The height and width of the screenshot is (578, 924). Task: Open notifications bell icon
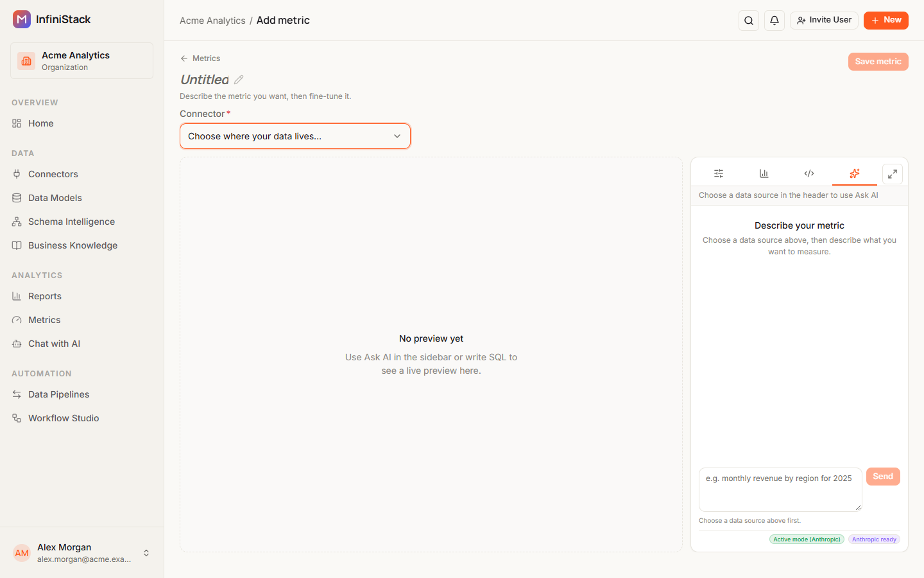click(x=774, y=21)
